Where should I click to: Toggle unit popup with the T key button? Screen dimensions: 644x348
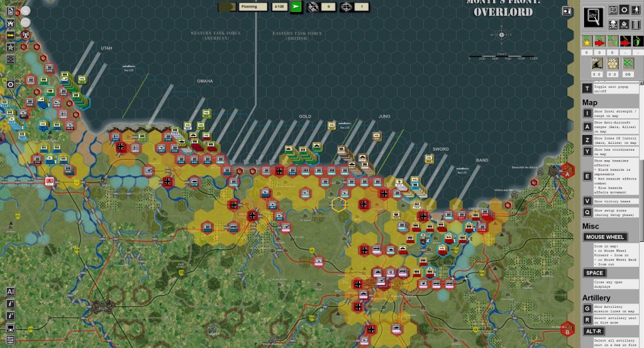point(587,89)
